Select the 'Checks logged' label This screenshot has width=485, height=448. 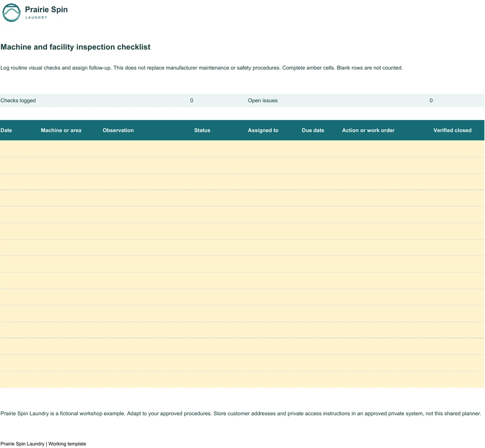[x=18, y=101]
